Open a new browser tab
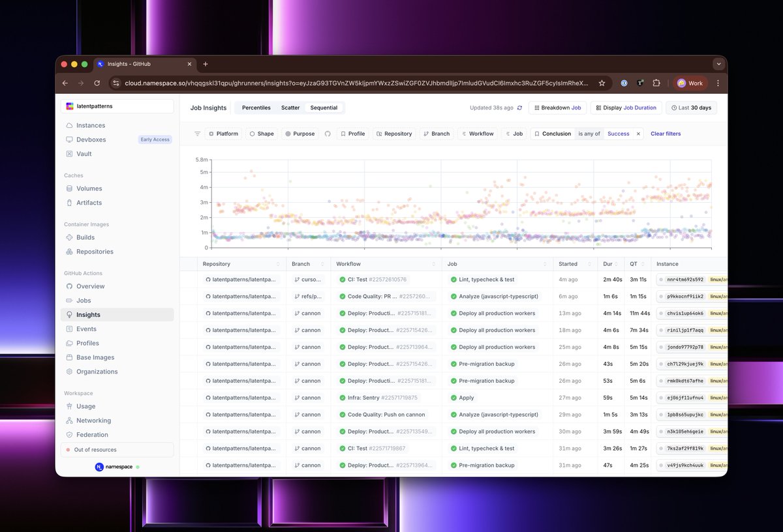 (205, 64)
